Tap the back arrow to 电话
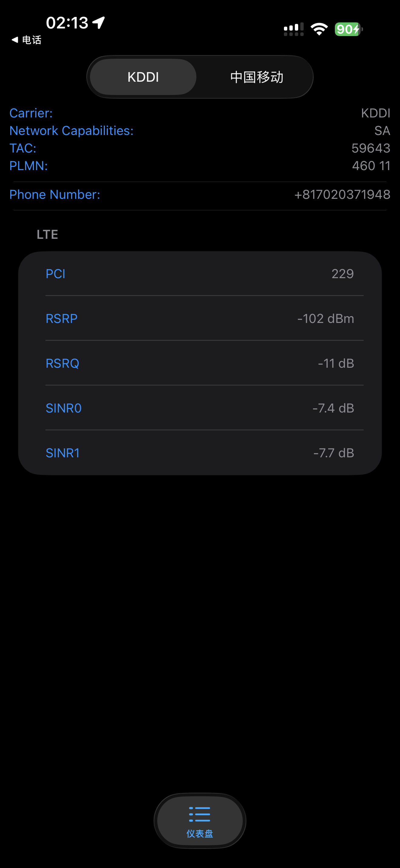 [x=15, y=40]
